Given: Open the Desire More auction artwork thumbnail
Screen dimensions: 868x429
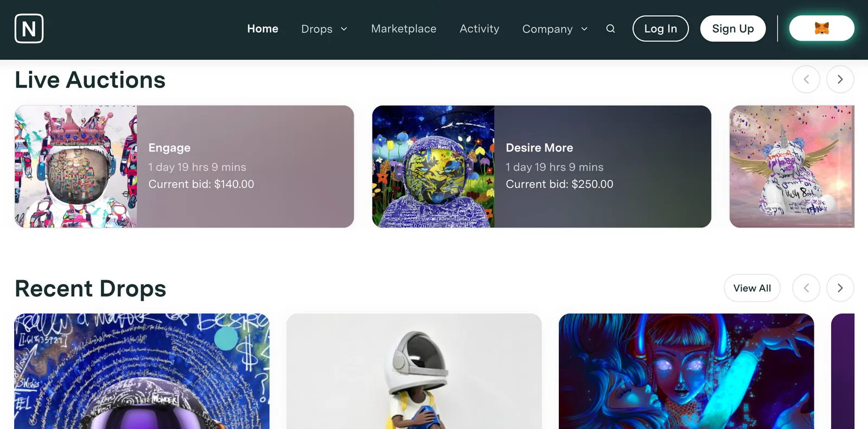Looking at the screenshot, I should coord(433,167).
